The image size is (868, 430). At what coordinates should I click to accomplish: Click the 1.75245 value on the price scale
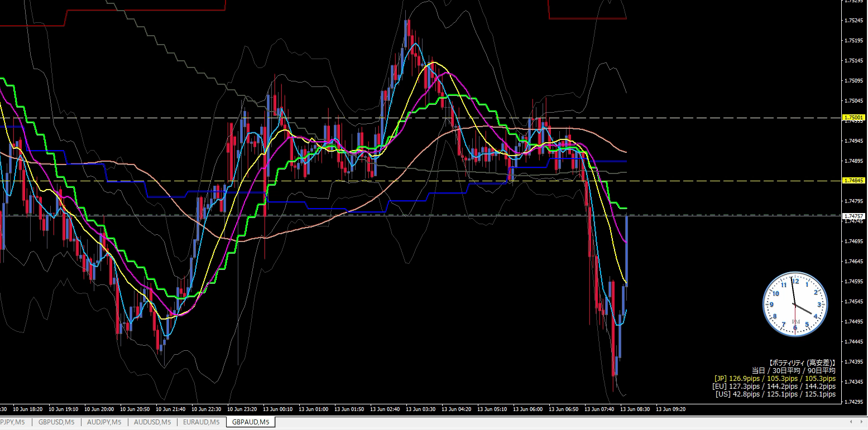[x=854, y=21]
